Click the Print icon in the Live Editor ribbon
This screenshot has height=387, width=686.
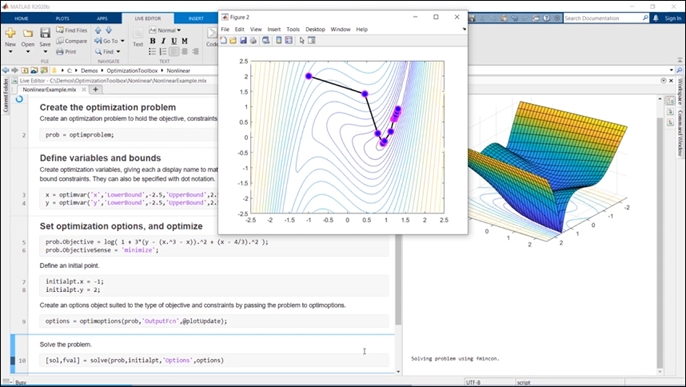coord(60,52)
